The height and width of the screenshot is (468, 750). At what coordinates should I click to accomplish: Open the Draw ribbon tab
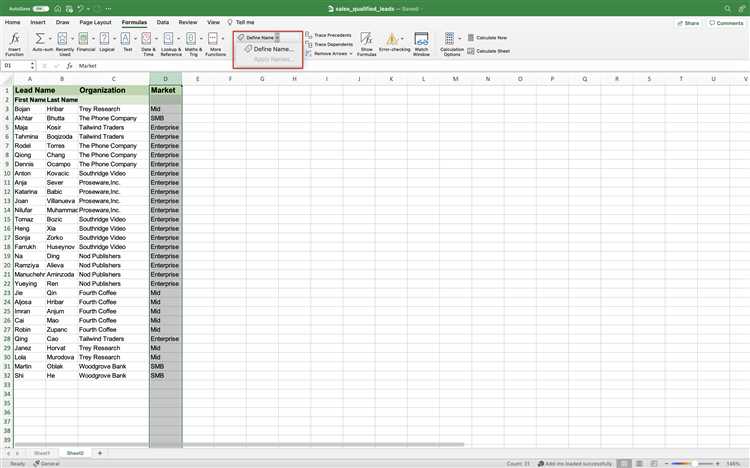[x=62, y=22]
